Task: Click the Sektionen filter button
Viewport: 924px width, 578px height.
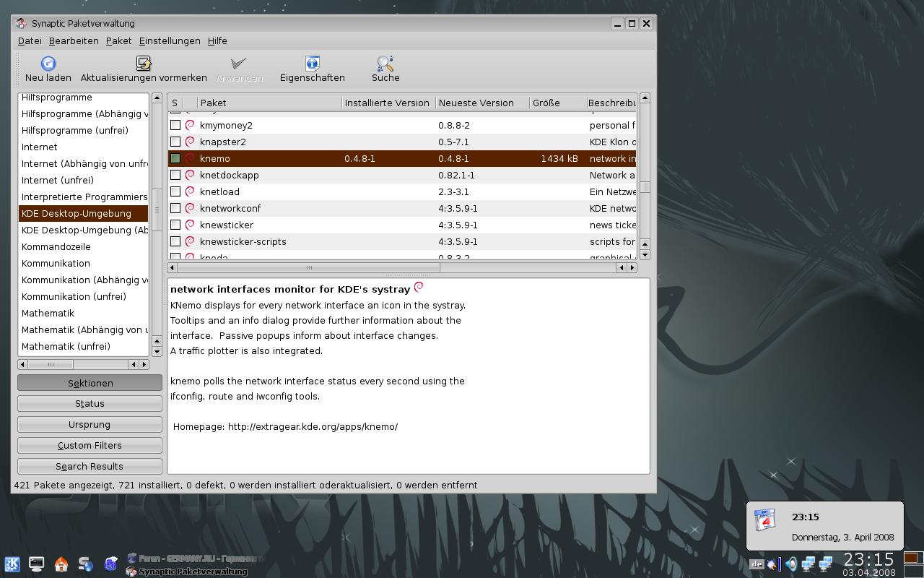Action: coord(90,383)
